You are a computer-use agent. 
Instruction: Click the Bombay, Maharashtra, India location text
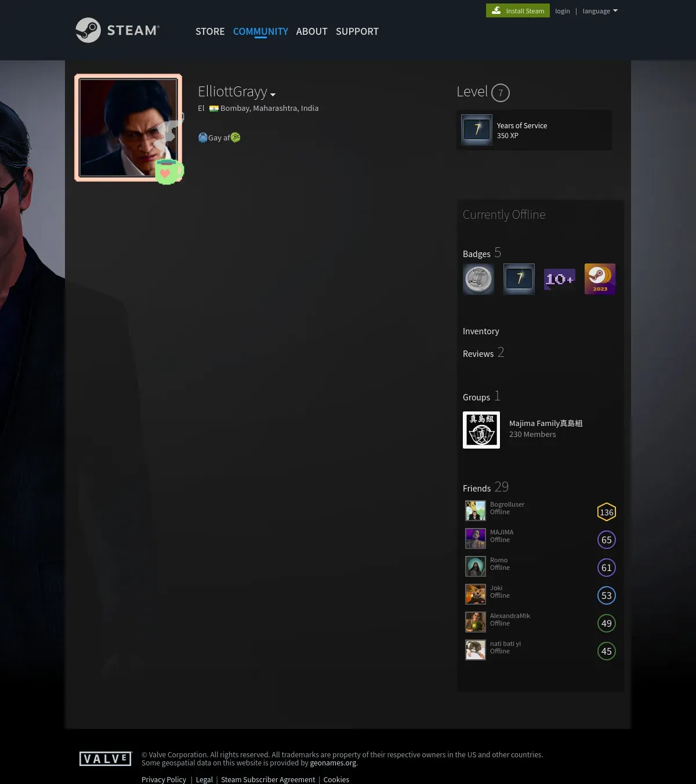pos(269,109)
